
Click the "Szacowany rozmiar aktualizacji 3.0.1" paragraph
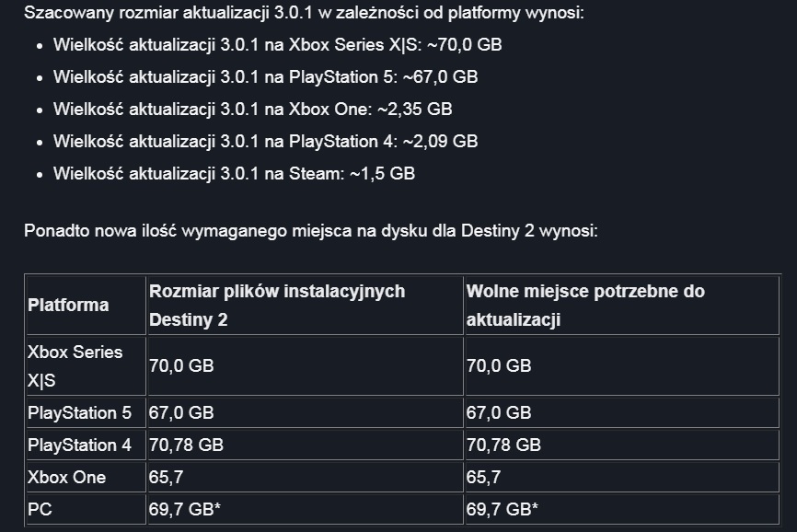point(304,14)
